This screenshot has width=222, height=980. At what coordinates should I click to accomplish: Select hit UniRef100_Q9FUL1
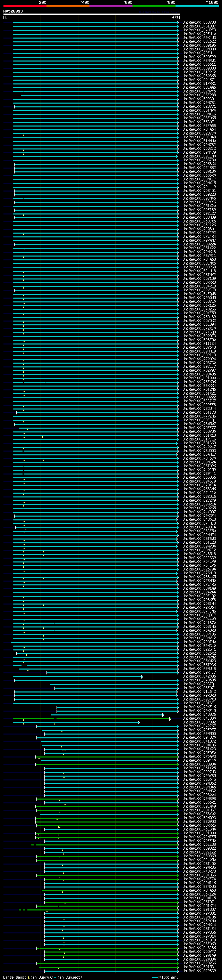click(x=199, y=53)
